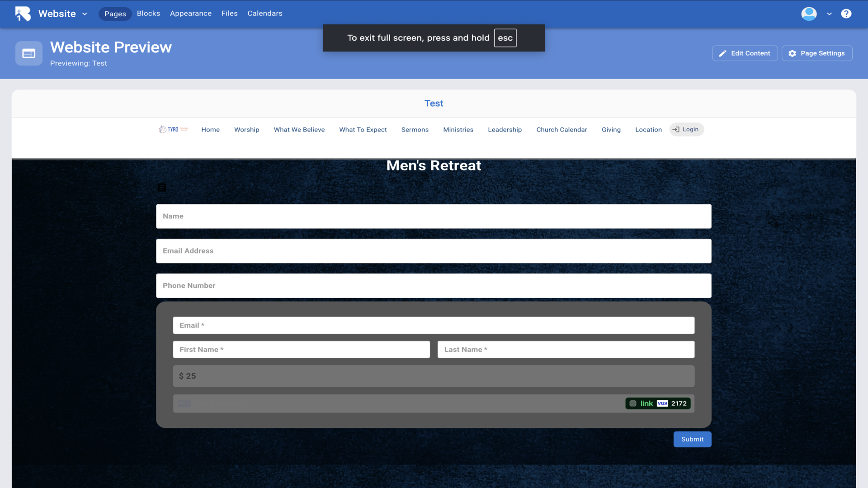
Task: Click the First Name field
Action: point(301,350)
